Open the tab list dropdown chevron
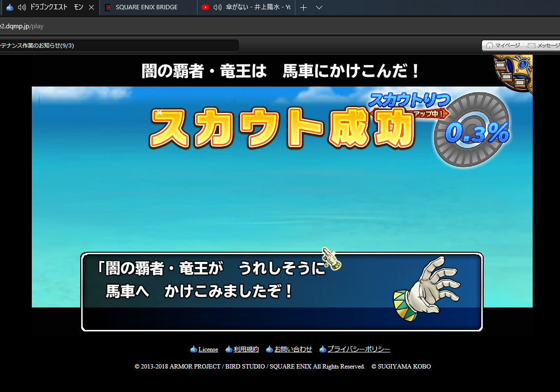 pyautogui.click(x=319, y=8)
